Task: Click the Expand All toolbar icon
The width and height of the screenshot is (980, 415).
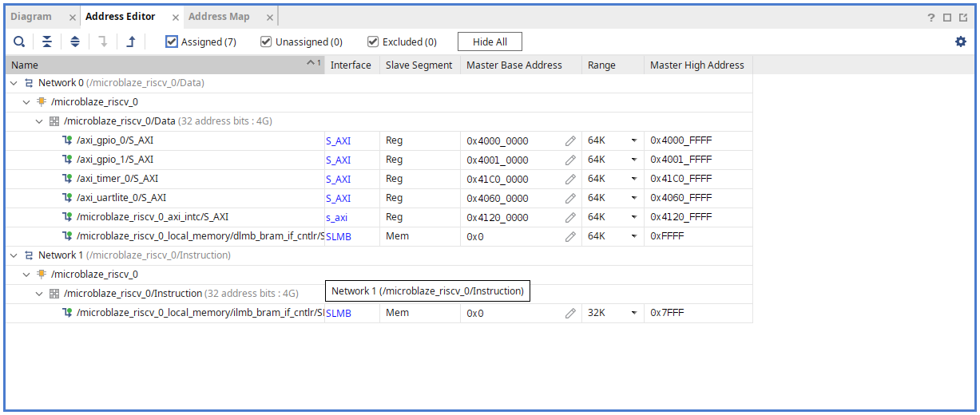Action: click(x=75, y=41)
